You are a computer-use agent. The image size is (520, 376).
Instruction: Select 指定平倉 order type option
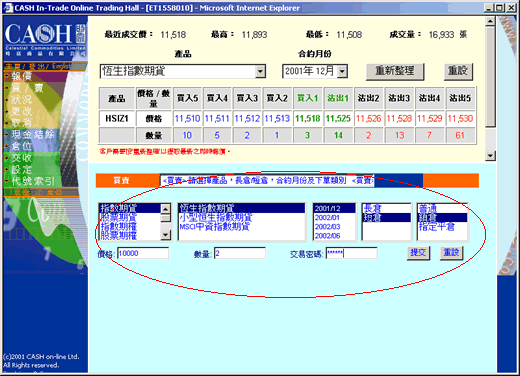coord(437,227)
